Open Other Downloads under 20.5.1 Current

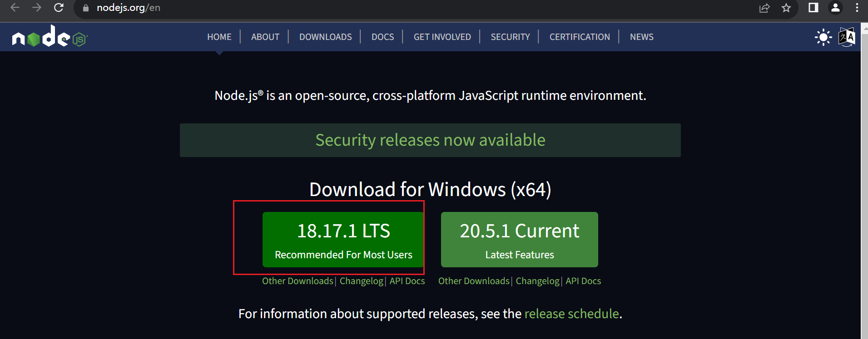click(474, 281)
